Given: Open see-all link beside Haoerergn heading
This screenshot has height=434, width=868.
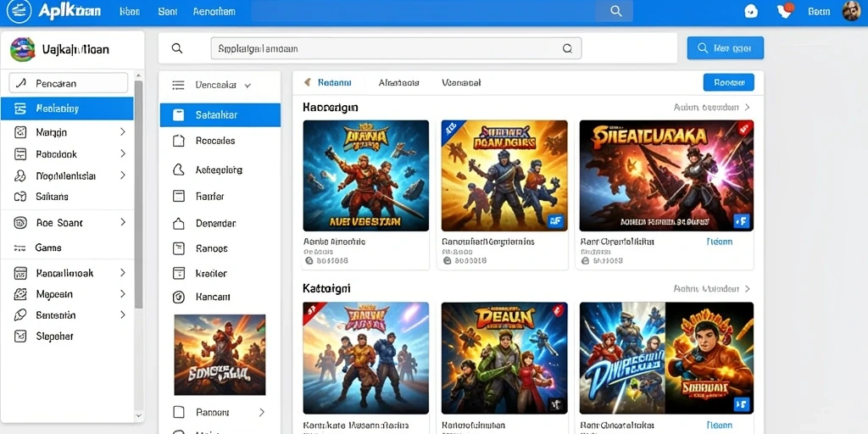Looking at the screenshot, I should (x=711, y=108).
